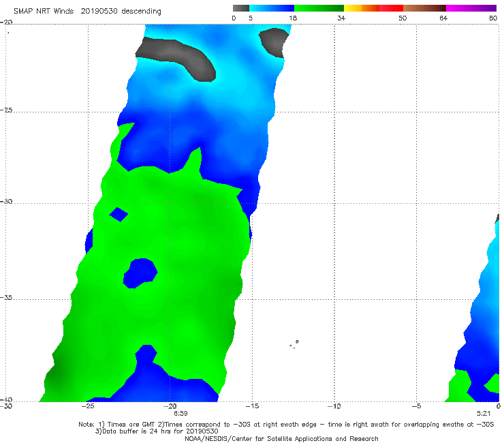This screenshot has height=443, width=504.
Task: Click the blue hole inside the green area near -33
Action: 140,273
